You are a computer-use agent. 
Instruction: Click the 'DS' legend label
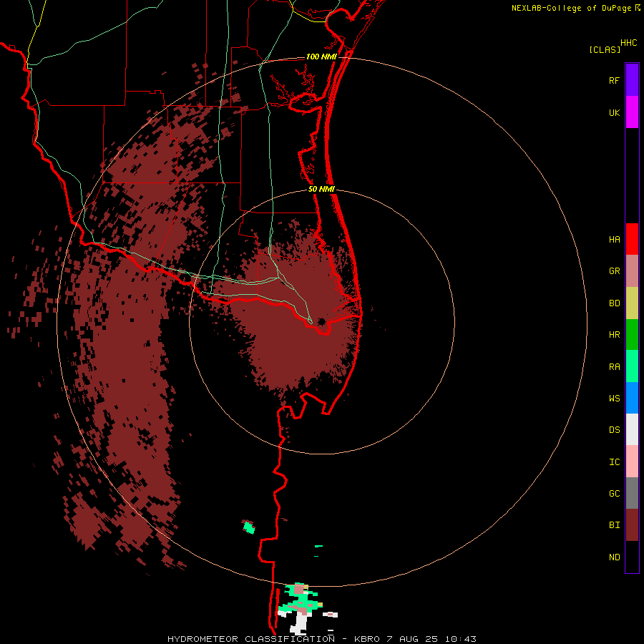(614, 430)
